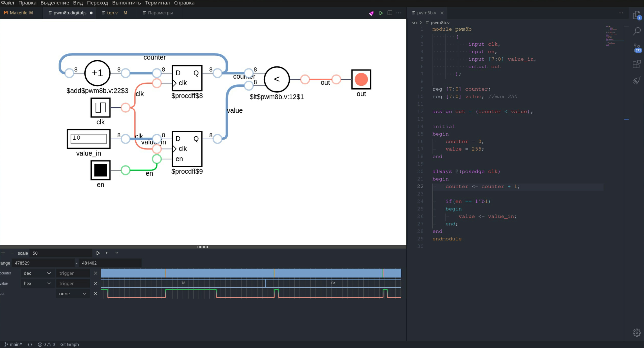
Task: Click the pink rocket icon in editor toolbar
Action: (x=371, y=13)
